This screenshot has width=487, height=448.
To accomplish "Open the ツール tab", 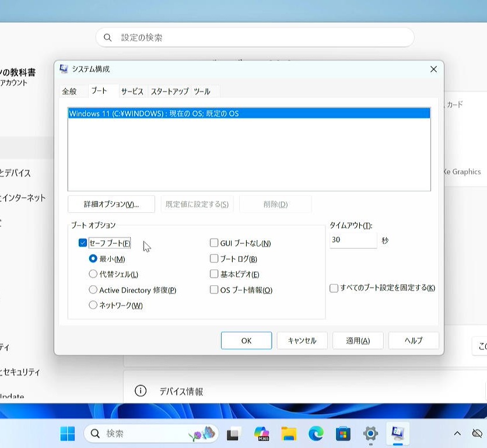I will pyautogui.click(x=202, y=92).
